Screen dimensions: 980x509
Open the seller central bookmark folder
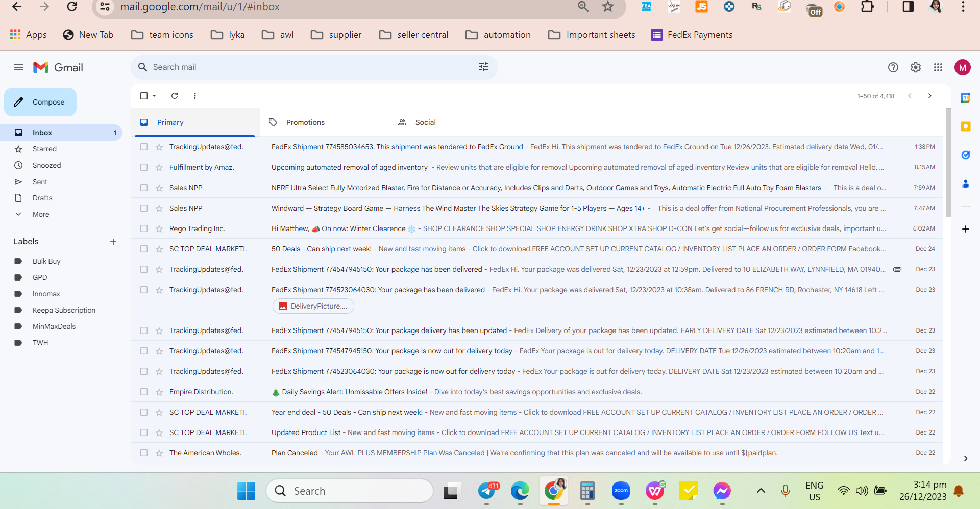pos(414,35)
